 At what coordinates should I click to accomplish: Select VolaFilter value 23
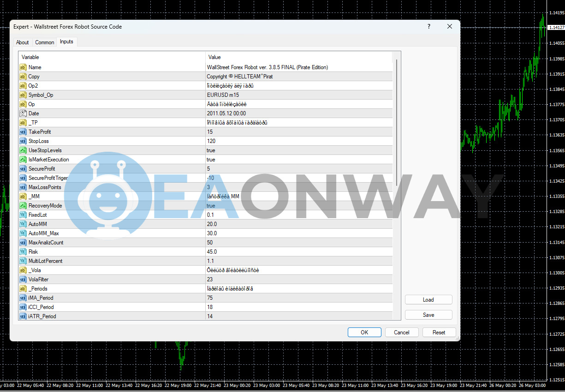(210, 279)
